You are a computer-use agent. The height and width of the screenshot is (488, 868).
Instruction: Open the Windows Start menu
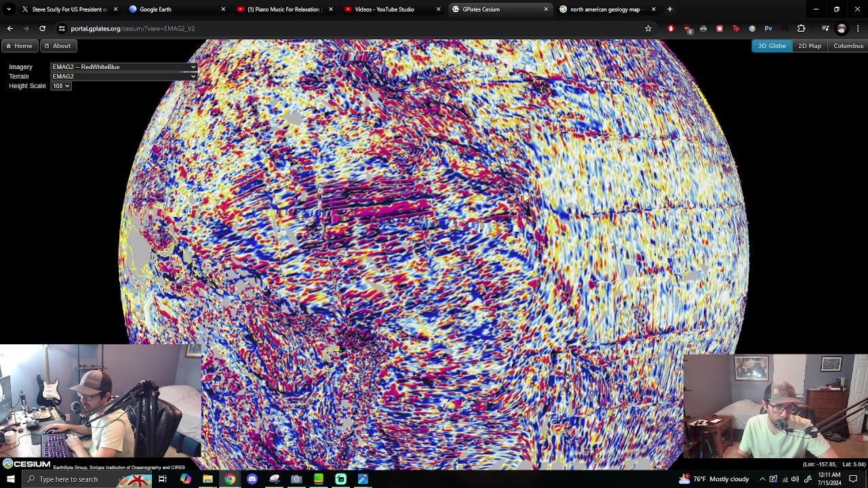click(x=10, y=479)
